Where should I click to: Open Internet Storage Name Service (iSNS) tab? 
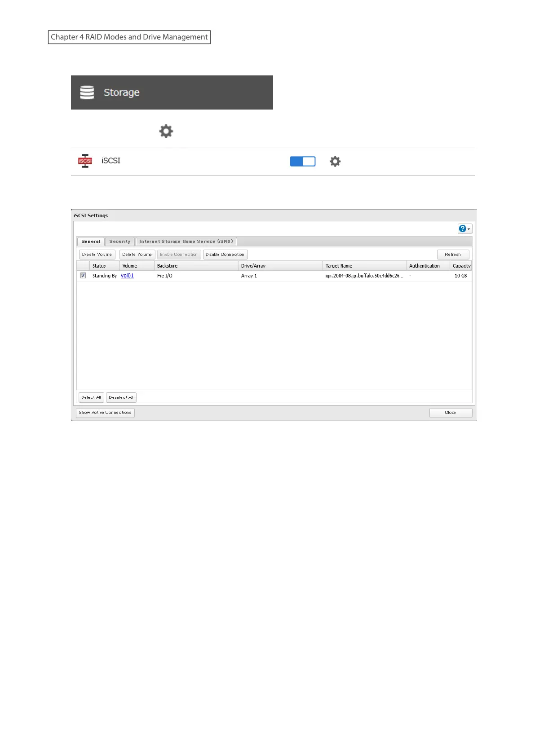(x=186, y=242)
